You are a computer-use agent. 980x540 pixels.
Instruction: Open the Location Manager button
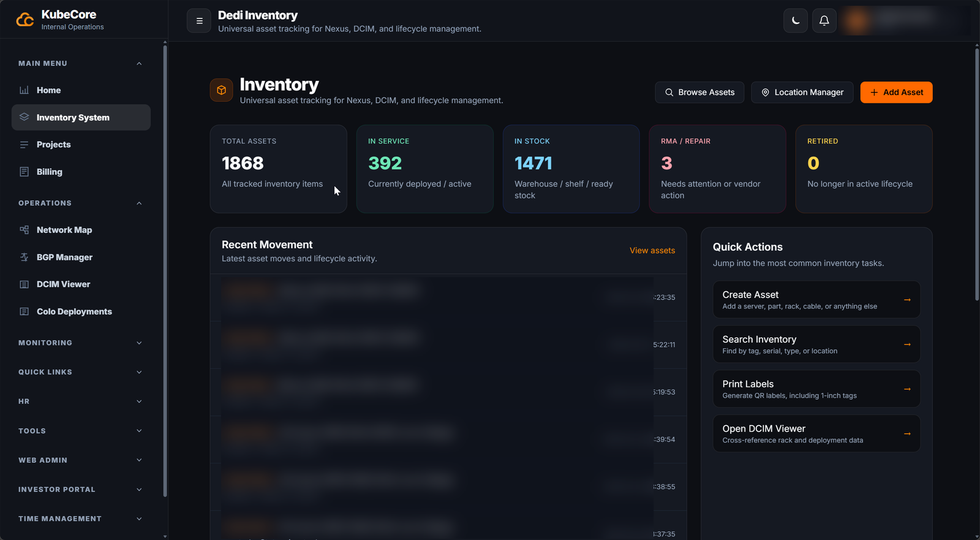[802, 93]
